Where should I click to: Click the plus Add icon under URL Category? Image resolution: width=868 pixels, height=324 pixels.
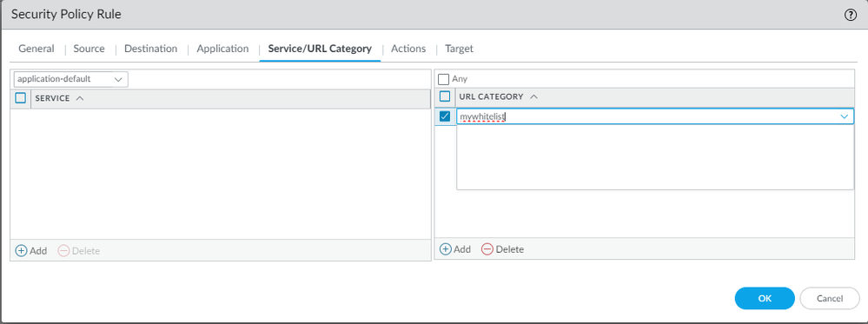point(445,248)
